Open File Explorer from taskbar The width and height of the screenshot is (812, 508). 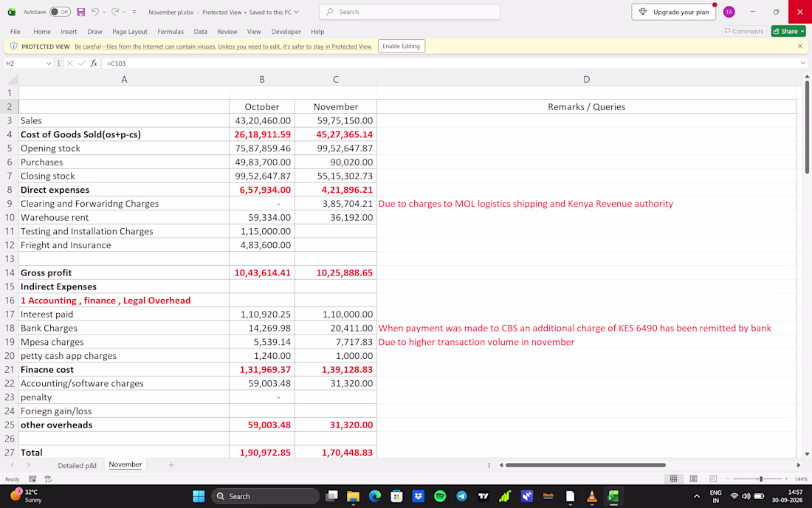point(353,496)
